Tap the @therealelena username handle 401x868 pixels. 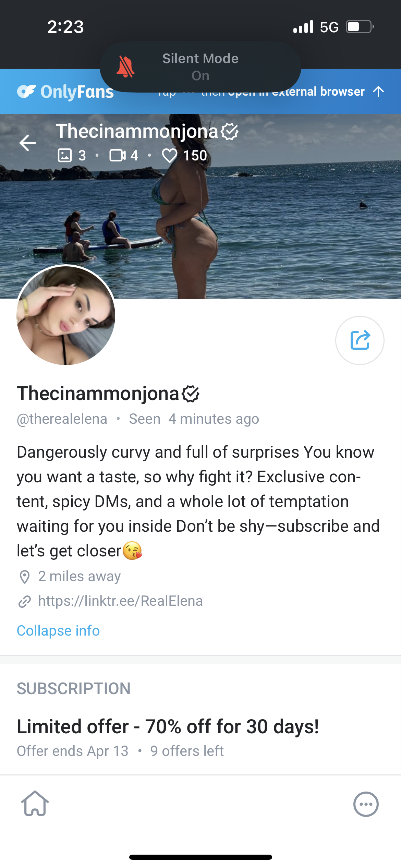pyautogui.click(x=62, y=419)
